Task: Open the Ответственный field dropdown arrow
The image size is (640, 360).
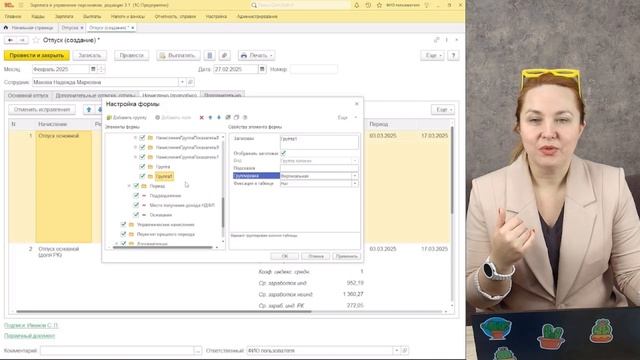Action: (396, 351)
